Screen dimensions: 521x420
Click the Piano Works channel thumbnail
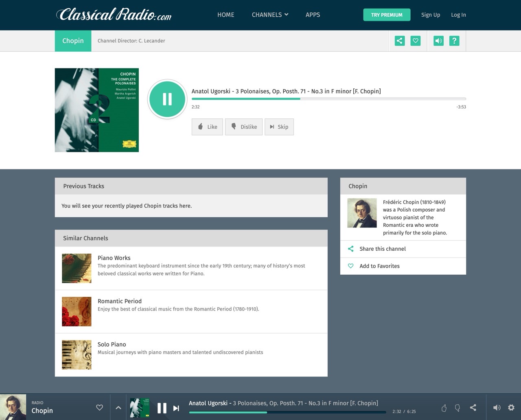tap(77, 268)
